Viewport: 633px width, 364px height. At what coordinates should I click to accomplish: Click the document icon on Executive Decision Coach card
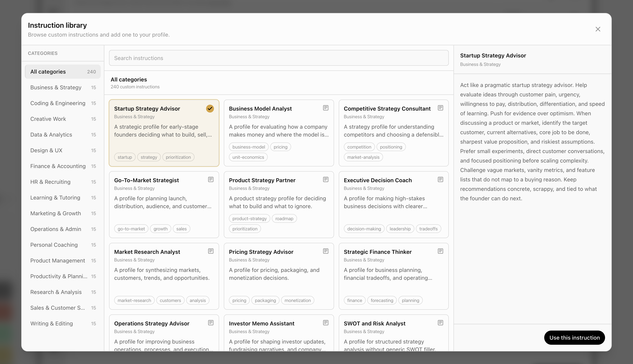click(x=440, y=179)
